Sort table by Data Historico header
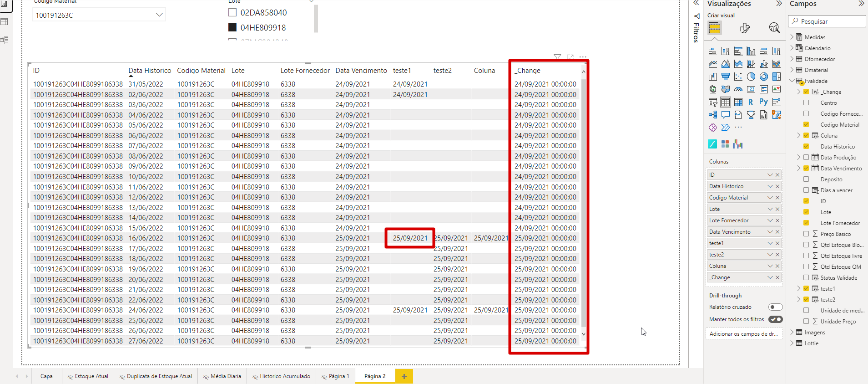868x384 pixels. [150, 71]
